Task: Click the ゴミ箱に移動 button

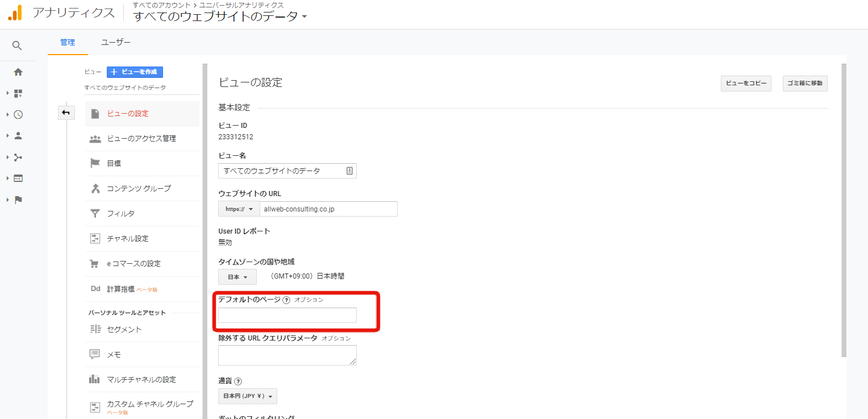Action: coord(805,84)
